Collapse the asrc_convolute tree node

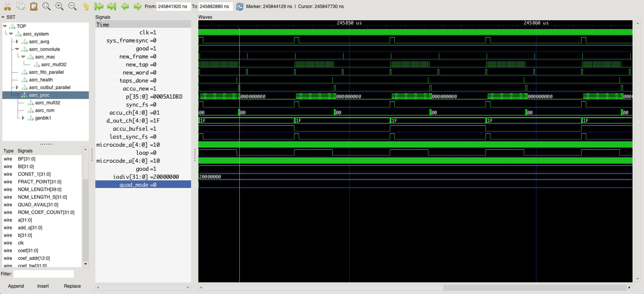tap(17, 49)
